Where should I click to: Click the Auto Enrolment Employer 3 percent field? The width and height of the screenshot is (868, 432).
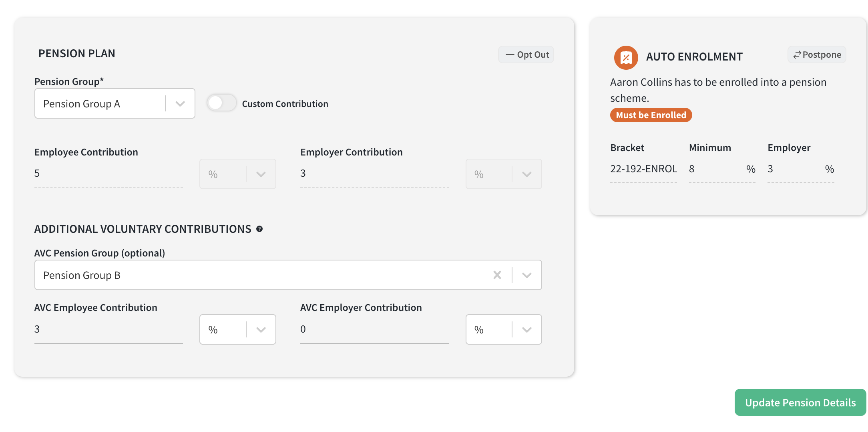801,170
